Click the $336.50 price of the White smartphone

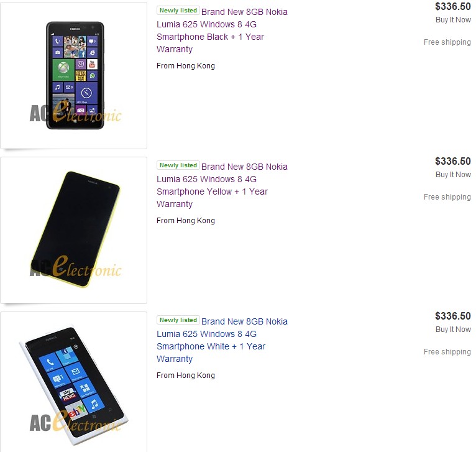pyautogui.click(x=452, y=316)
